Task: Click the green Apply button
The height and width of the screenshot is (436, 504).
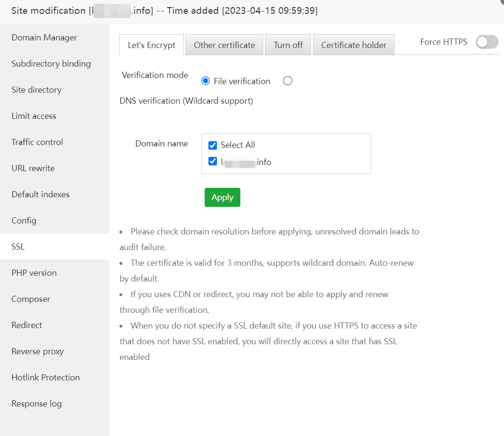Action: pos(222,197)
